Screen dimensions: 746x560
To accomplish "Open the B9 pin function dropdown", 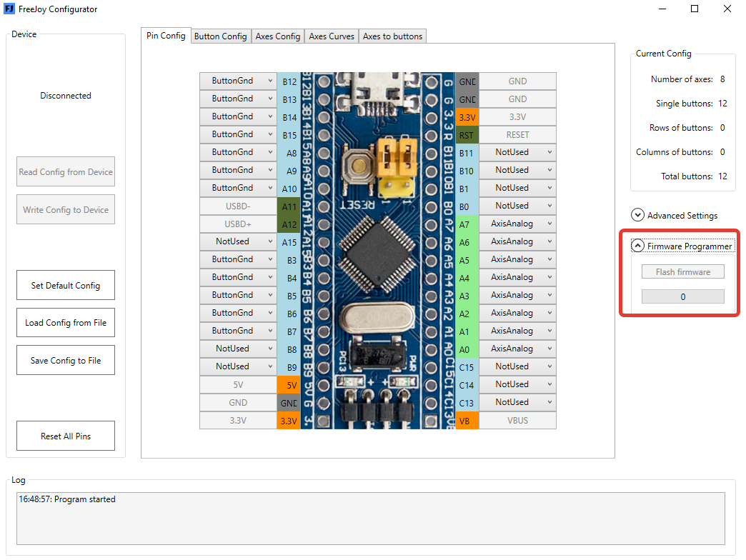I will coord(238,366).
